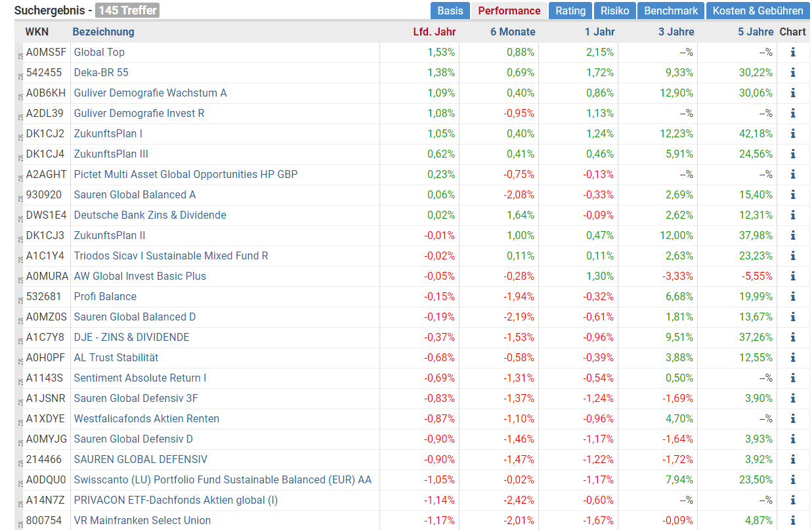Open PRIVACON ETF-Dachfonds Aktien global link
Image resolution: width=812 pixels, height=530 pixels.
pos(176,500)
